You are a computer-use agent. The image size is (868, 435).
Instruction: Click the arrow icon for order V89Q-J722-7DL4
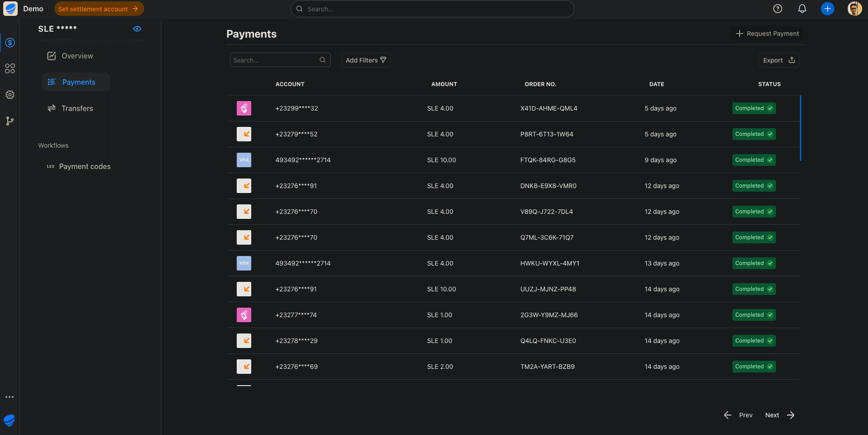[244, 212]
